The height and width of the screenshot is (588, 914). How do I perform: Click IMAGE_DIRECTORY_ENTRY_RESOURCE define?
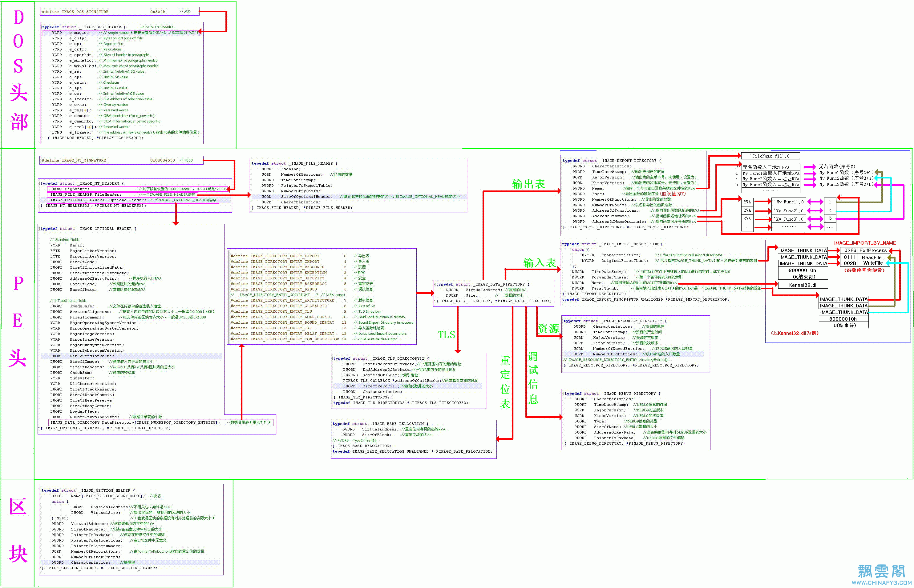[x=298, y=267]
